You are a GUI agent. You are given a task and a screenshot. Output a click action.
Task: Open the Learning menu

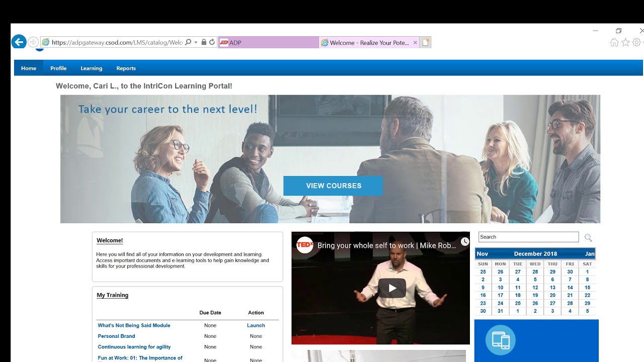click(x=91, y=68)
